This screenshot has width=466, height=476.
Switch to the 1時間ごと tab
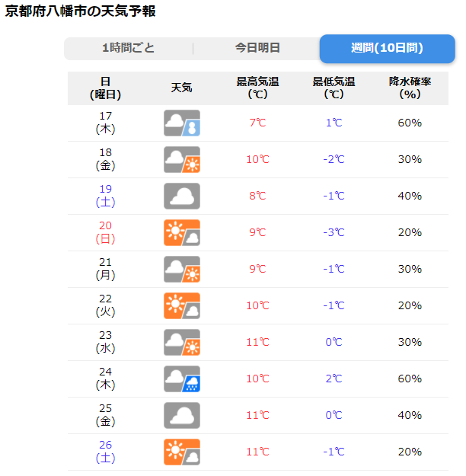coord(129,48)
